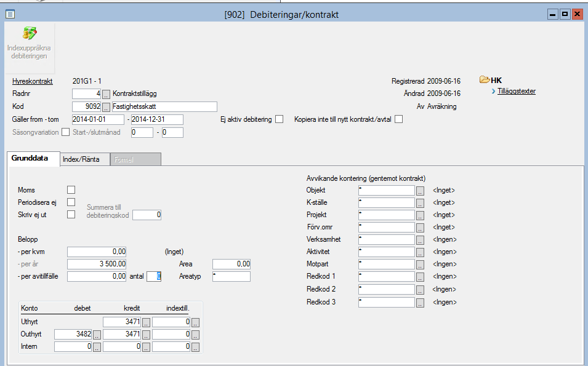Check Kopiera inte till nytt kontrakt/avtal

(399, 119)
